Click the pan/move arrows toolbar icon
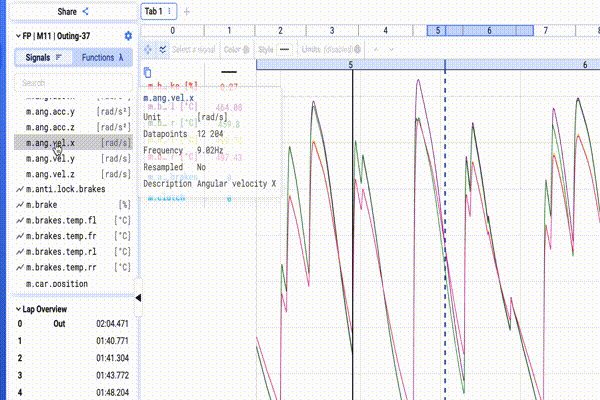 pos(148,49)
